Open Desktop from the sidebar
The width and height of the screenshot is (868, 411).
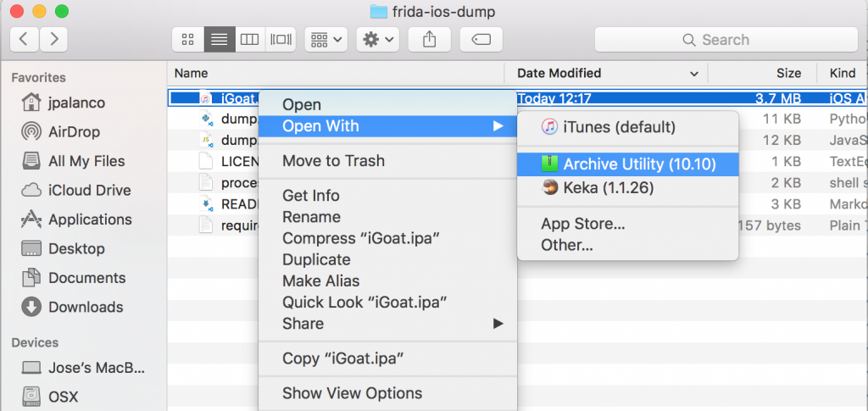[63, 248]
